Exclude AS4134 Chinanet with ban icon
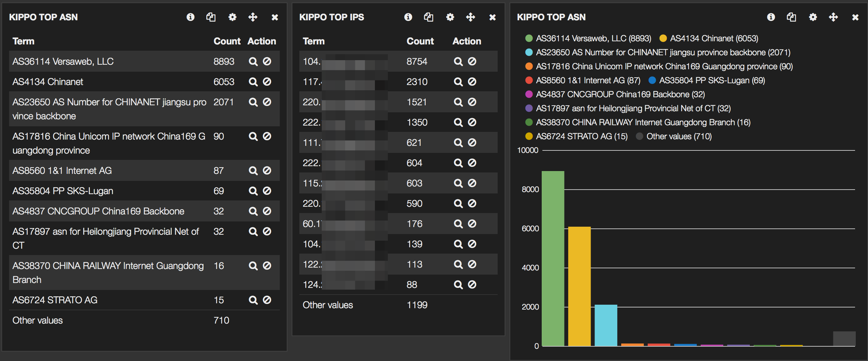Screen dimensions: 868x361 [267, 82]
